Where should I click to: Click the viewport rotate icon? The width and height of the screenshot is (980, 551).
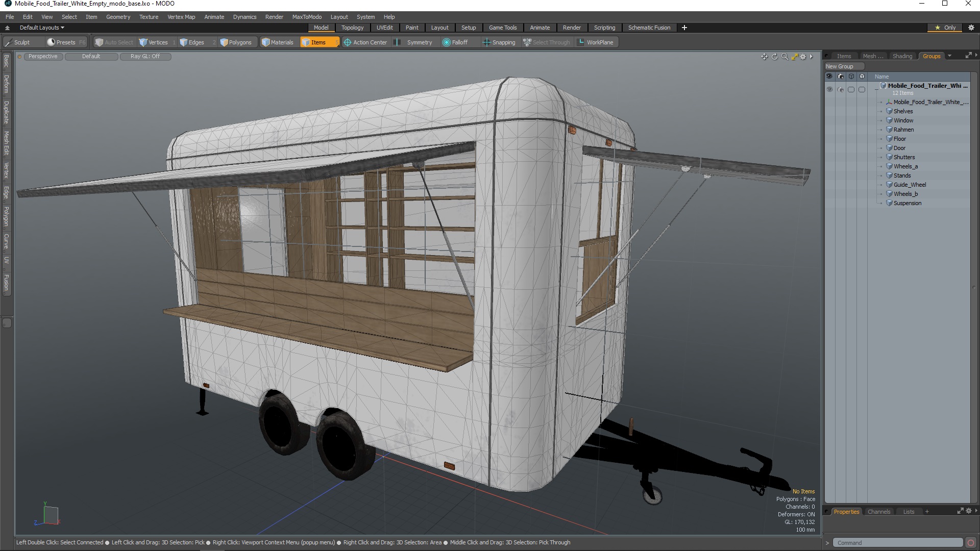(774, 57)
